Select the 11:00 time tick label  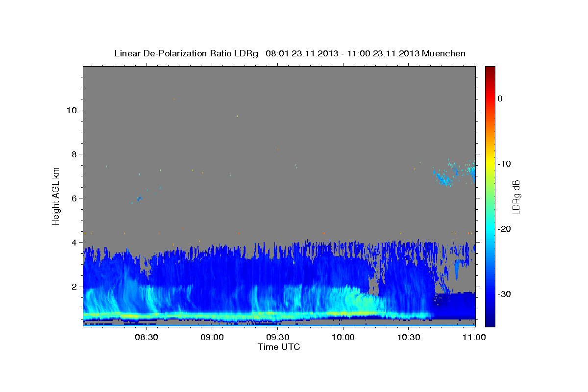[x=474, y=338]
